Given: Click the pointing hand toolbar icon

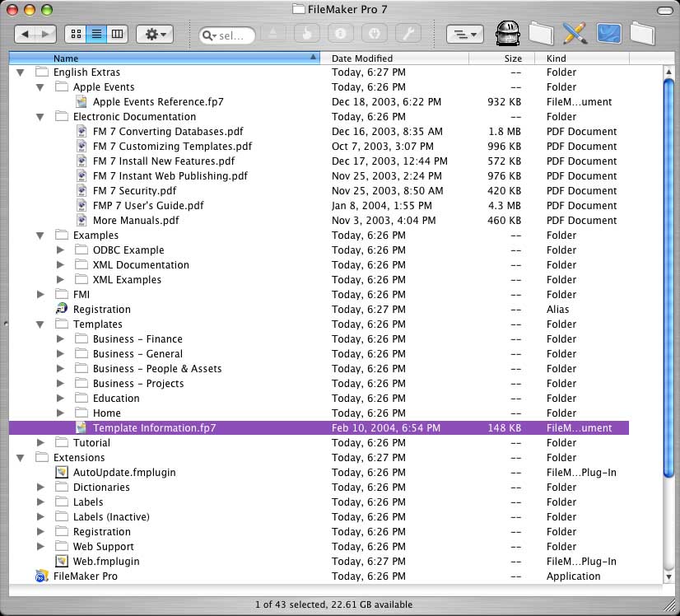Looking at the screenshot, I should (307, 34).
